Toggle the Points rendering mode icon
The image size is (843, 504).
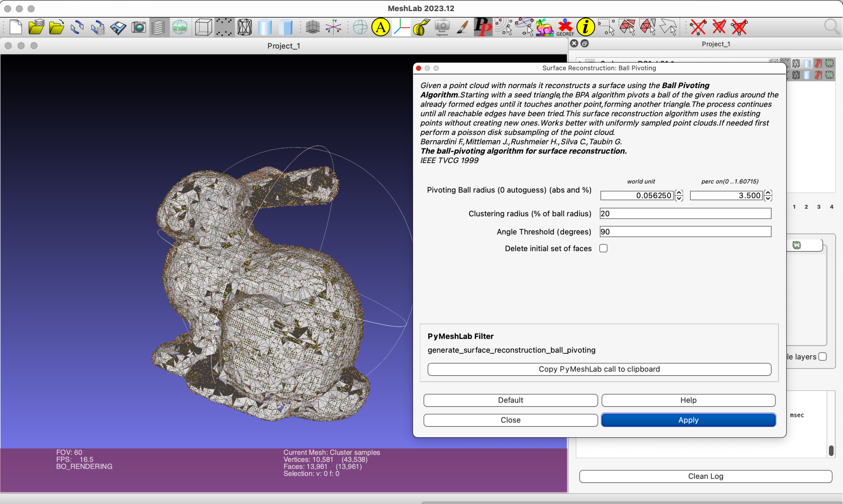tap(224, 28)
